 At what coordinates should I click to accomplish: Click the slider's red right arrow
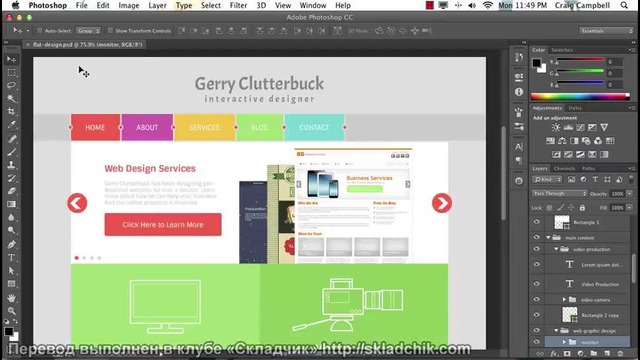click(442, 203)
